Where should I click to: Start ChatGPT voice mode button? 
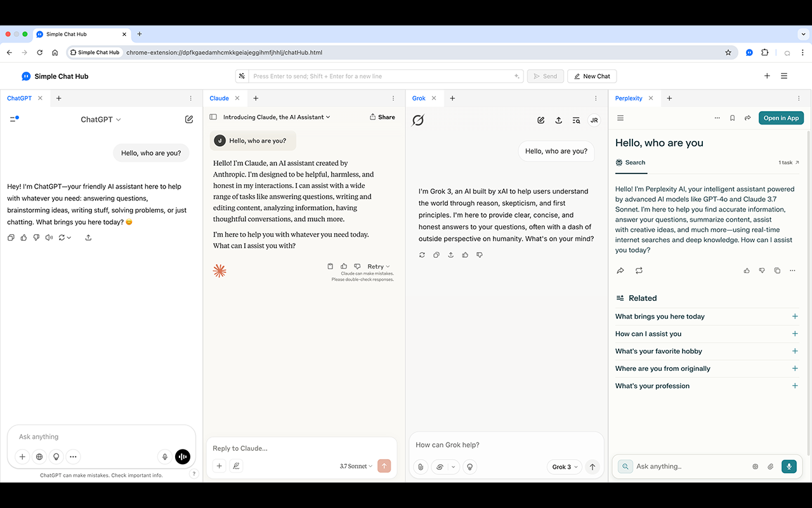click(182, 457)
